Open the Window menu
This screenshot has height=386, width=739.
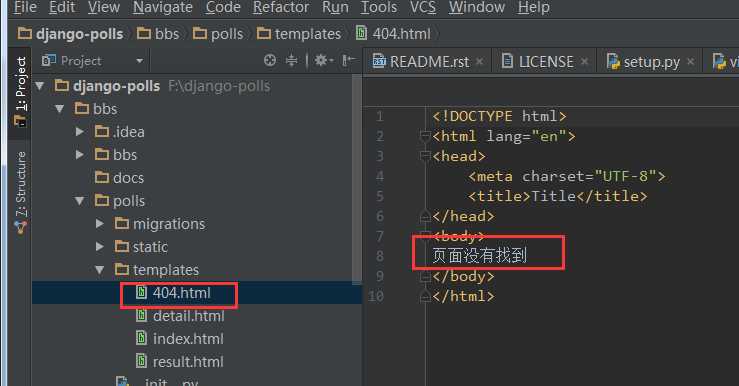476,8
